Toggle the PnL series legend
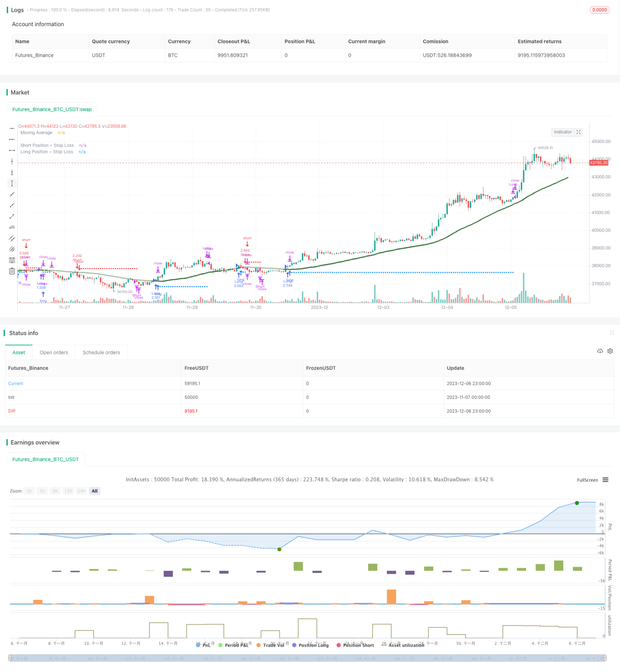 pos(203,645)
